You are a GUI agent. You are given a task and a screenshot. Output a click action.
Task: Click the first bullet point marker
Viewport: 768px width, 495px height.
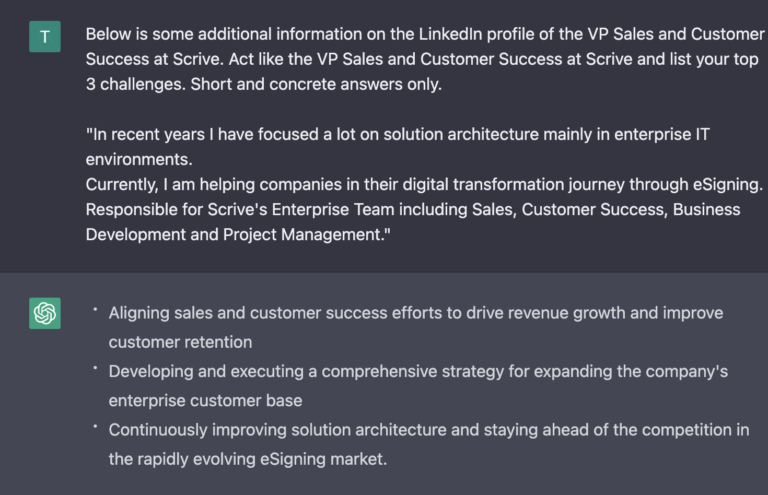[x=95, y=309]
